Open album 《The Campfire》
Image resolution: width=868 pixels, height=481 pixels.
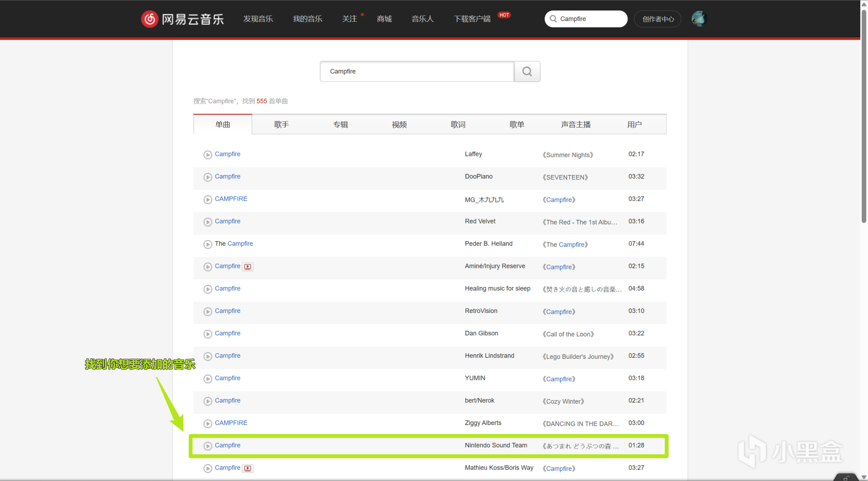(x=565, y=245)
